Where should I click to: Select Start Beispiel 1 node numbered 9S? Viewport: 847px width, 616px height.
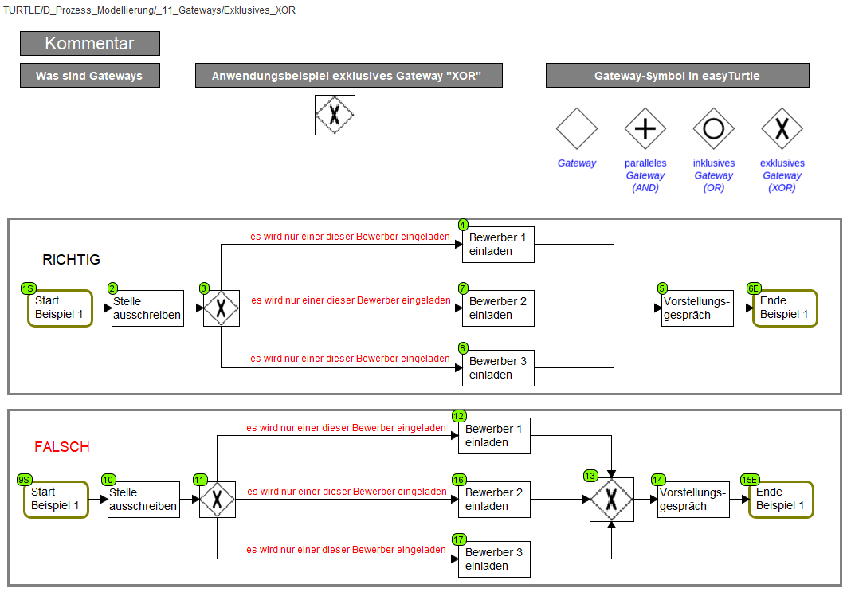(x=57, y=500)
